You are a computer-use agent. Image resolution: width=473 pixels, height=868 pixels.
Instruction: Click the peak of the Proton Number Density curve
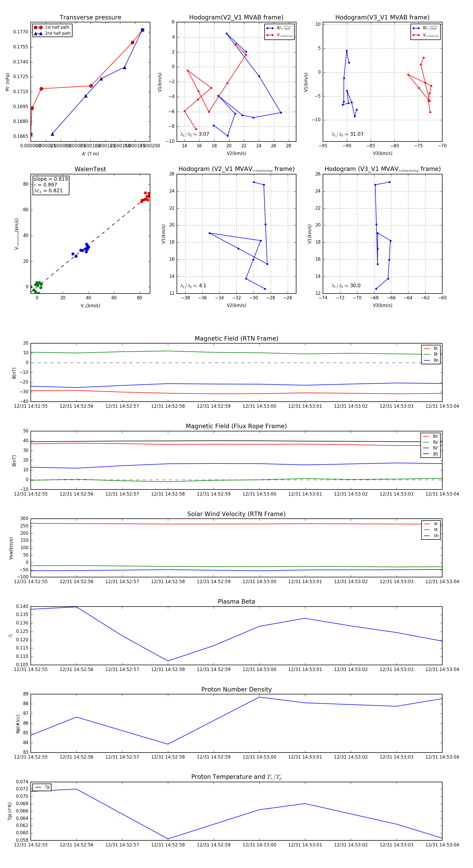click(x=259, y=697)
